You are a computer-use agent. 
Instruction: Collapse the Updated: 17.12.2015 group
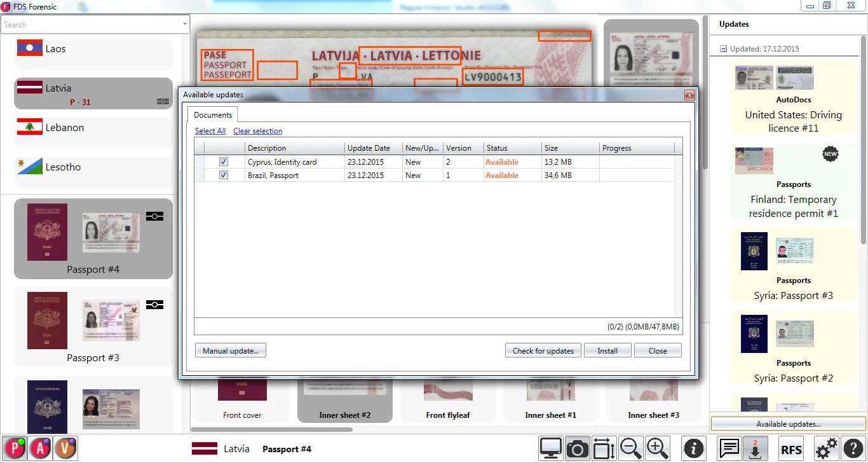[x=723, y=49]
